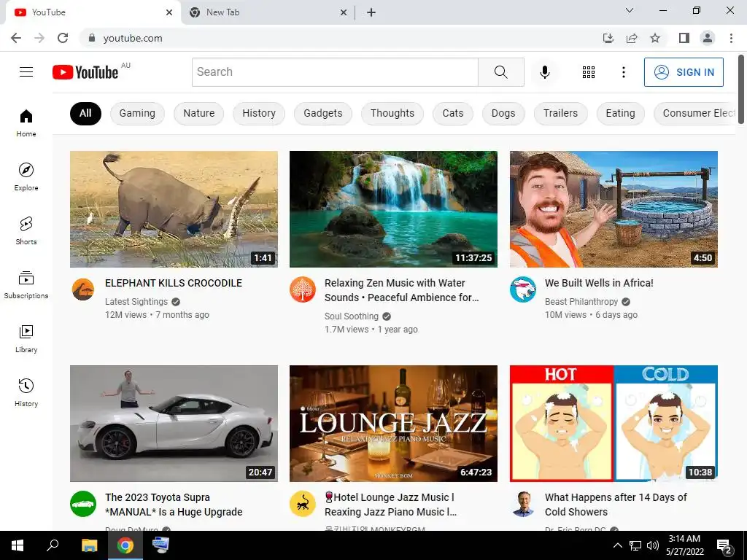The image size is (747, 560).
Task: Open the 2023 Toyota Supra video title
Action: point(174,505)
